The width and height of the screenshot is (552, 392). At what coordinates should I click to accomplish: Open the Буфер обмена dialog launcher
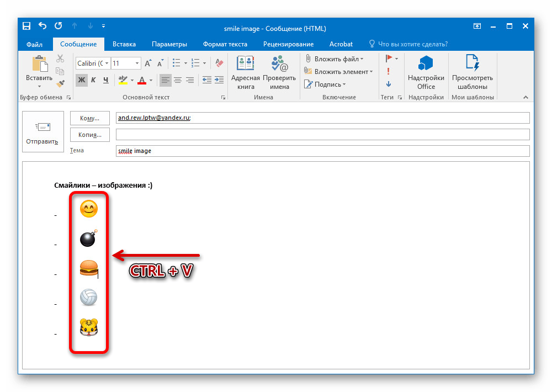point(68,98)
